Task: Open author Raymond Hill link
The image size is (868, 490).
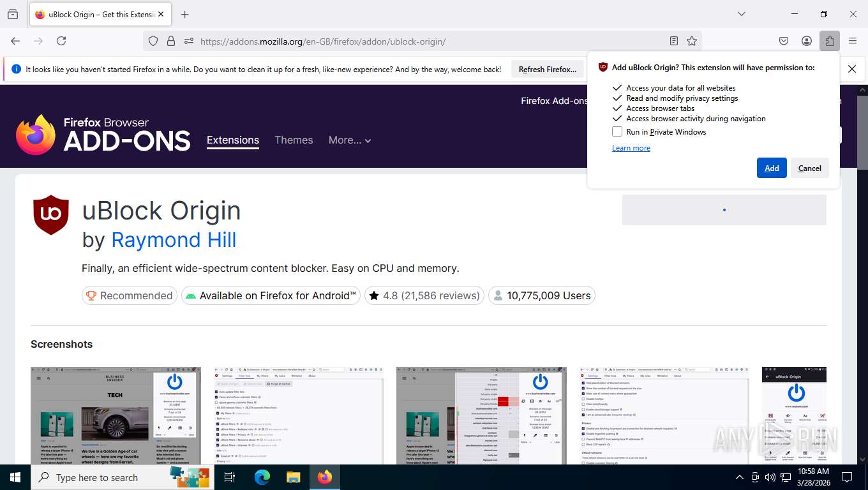Action: 174,240
